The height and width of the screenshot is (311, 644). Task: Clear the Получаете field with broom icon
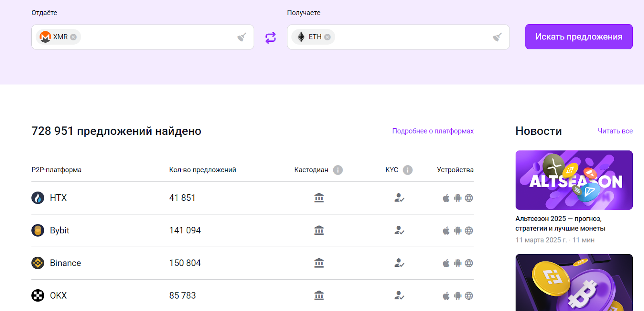[x=497, y=37]
